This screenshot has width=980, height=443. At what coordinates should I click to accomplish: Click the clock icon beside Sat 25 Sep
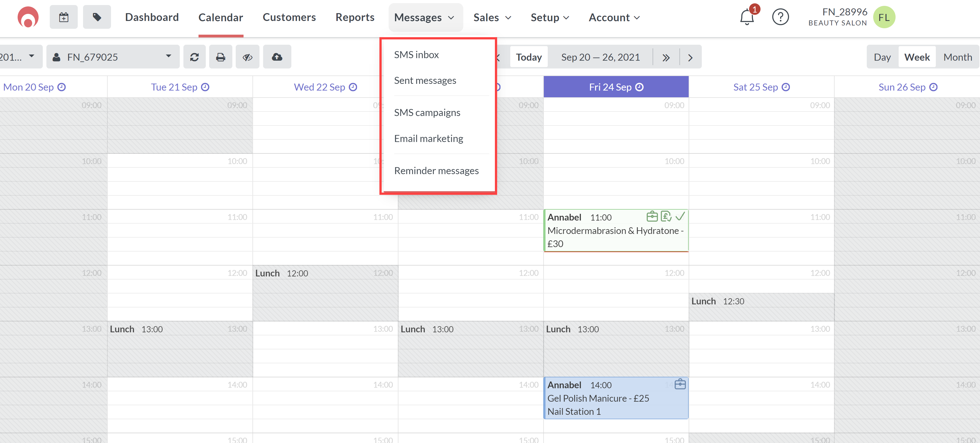pos(786,87)
